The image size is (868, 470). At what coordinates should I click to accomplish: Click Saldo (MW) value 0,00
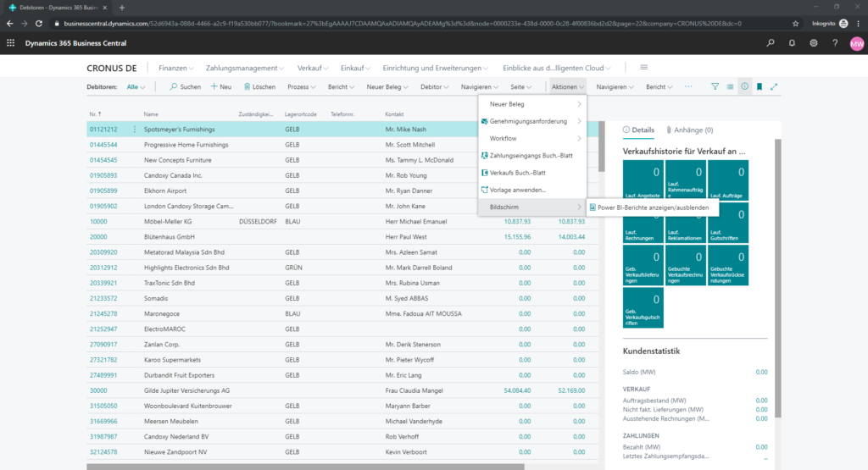(x=761, y=372)
